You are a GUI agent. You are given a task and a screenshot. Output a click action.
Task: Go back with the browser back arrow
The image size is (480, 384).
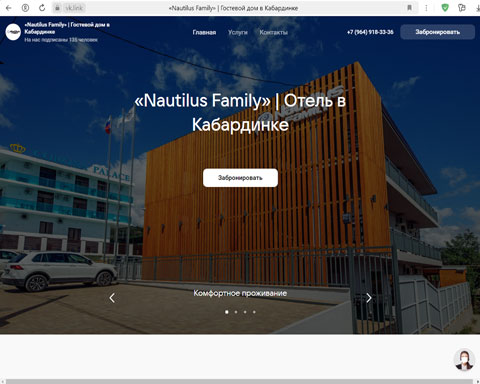pyautogui.click(x=9, y=8)
